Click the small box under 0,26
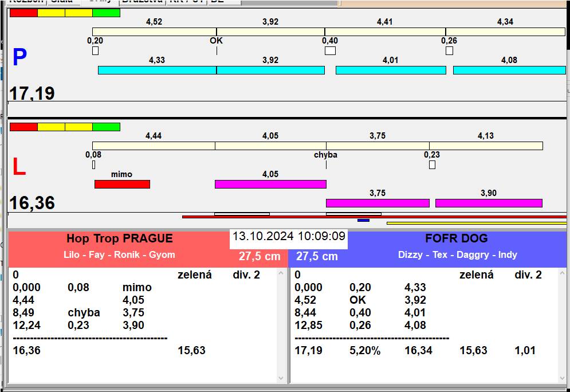Image resolution: width=570 pixels, height=392 pixels. coord(449,50)
